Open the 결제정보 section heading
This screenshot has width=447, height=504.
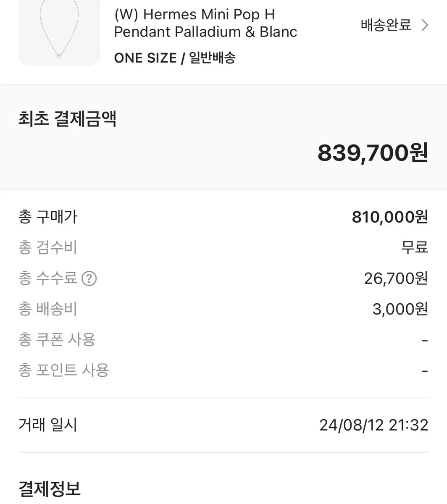coord(50,489)
